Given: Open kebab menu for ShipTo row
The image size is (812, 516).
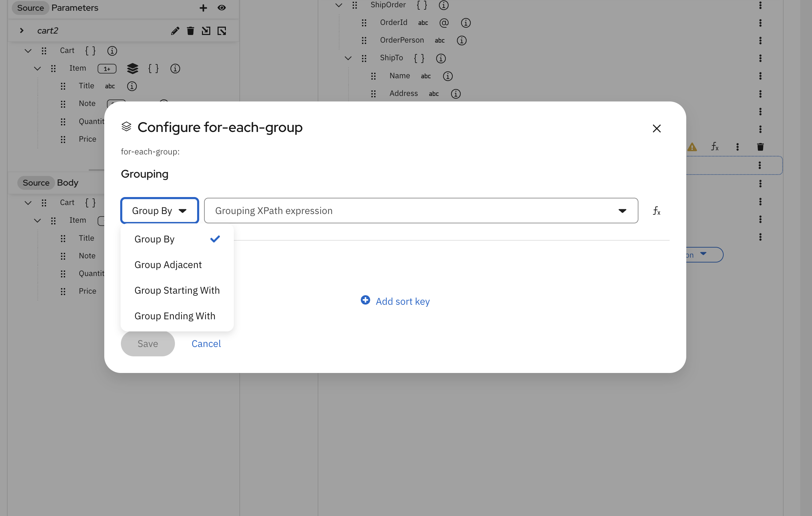Looking at the screenshot, I should [x=760, y=58].
